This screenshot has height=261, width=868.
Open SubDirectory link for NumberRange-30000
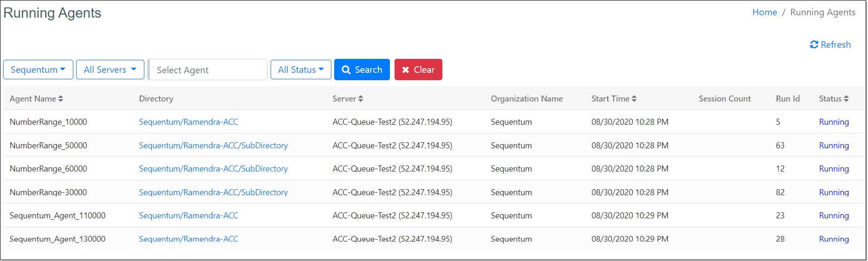click(213, 192)
